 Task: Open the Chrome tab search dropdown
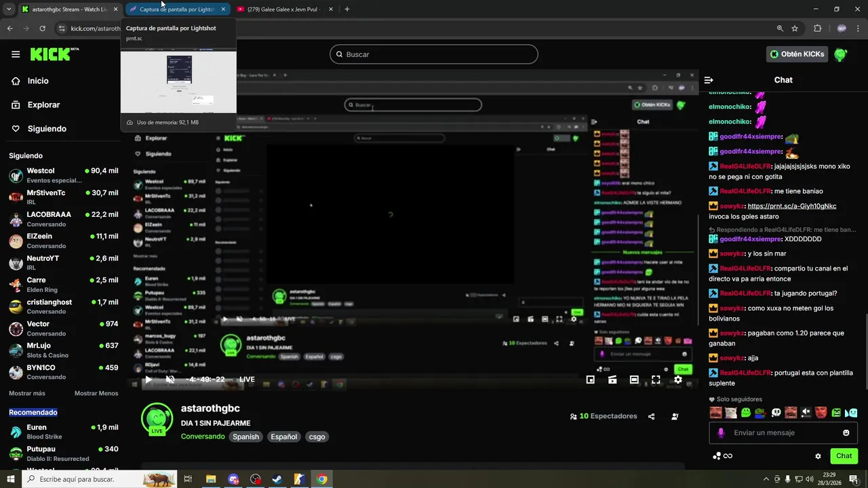(9, 9)
